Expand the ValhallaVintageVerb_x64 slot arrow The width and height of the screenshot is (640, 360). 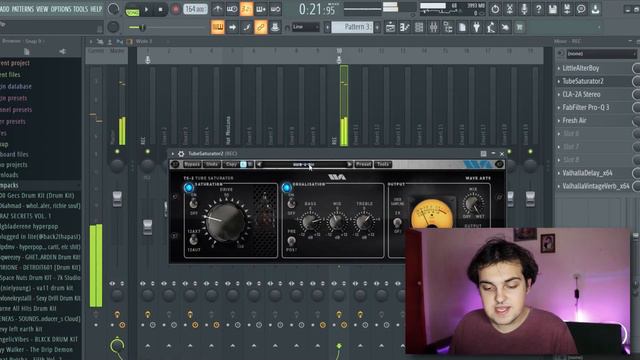point(558,186)
